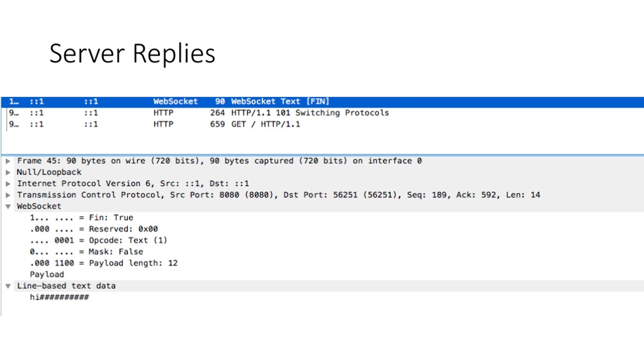
Task: Select the Mask: False field
Action: [x=87, y=252]
